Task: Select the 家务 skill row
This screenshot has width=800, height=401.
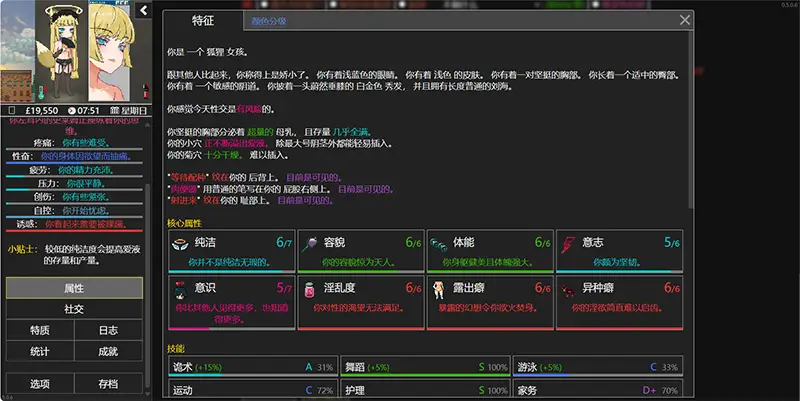Action: (598, 390)
